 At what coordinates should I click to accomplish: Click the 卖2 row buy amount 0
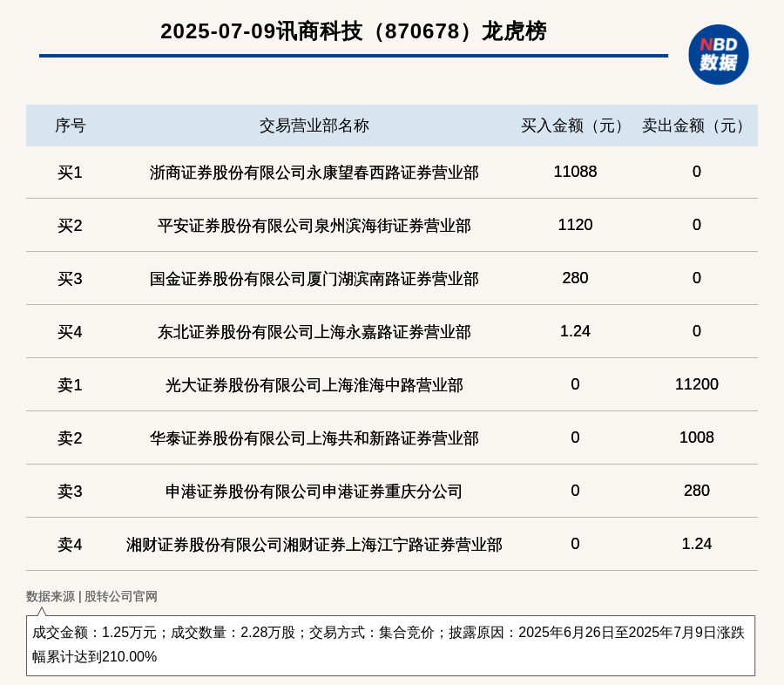pyautogui.click(x=575, y=437)
